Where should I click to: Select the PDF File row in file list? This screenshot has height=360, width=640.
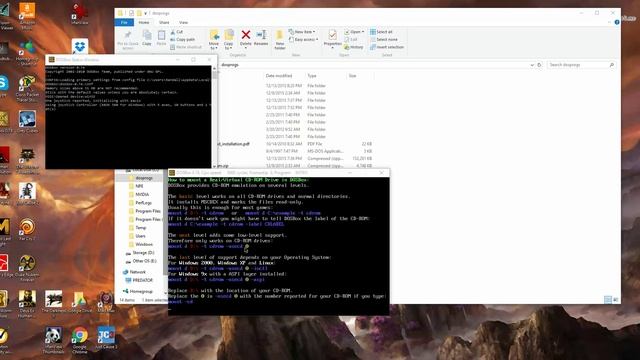tap(295, 144)
